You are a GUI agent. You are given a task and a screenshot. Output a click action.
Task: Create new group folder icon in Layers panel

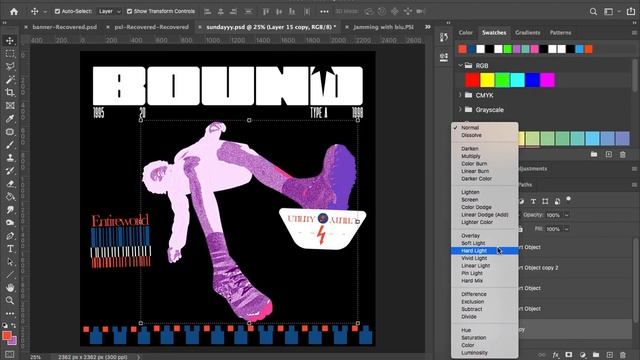point(596,355)
